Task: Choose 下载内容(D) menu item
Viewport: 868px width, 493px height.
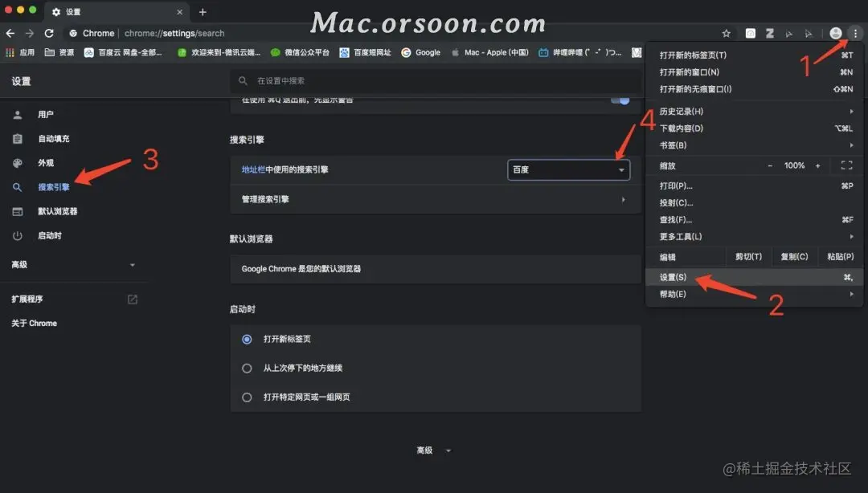Action: 754,128
